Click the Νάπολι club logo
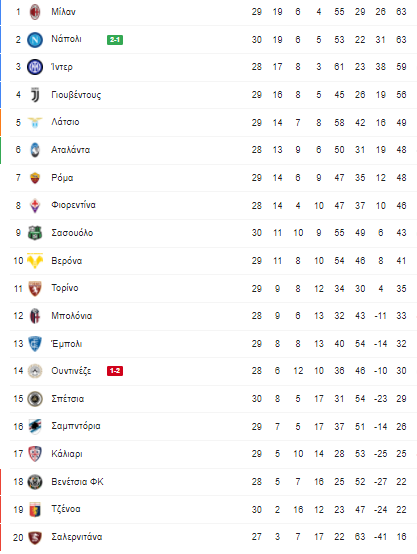 tap(35, 40)
